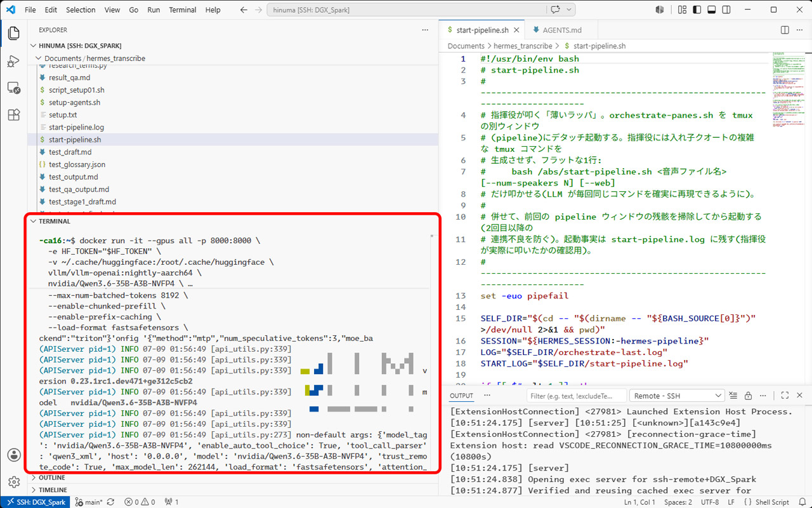Clear the Output panel
This screenshot has height=508, width=812.
click(733, 396)
